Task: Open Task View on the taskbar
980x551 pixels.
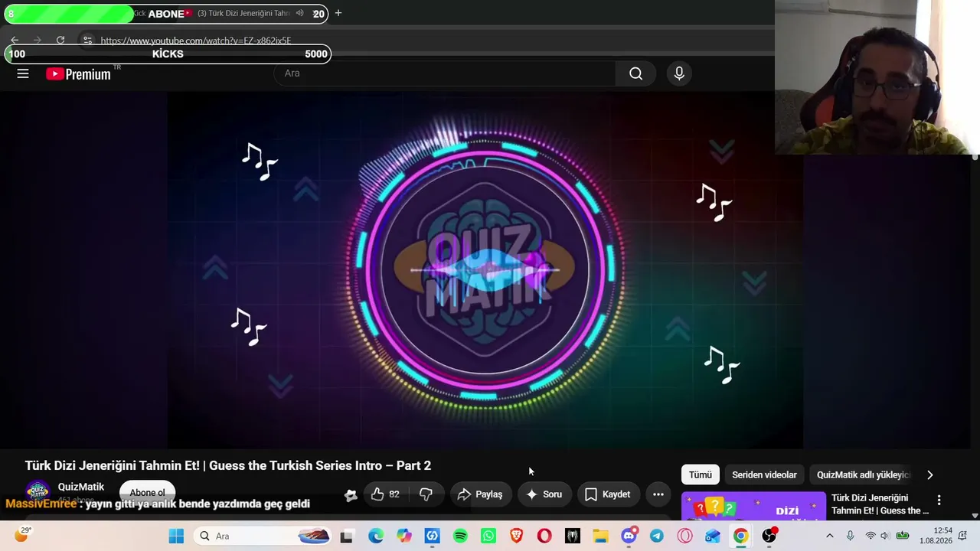Action: point(347,536)
